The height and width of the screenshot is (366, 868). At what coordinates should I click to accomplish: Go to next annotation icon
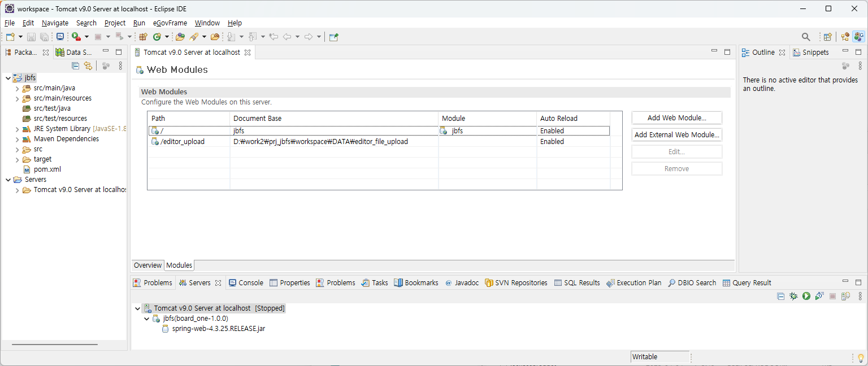232,37
